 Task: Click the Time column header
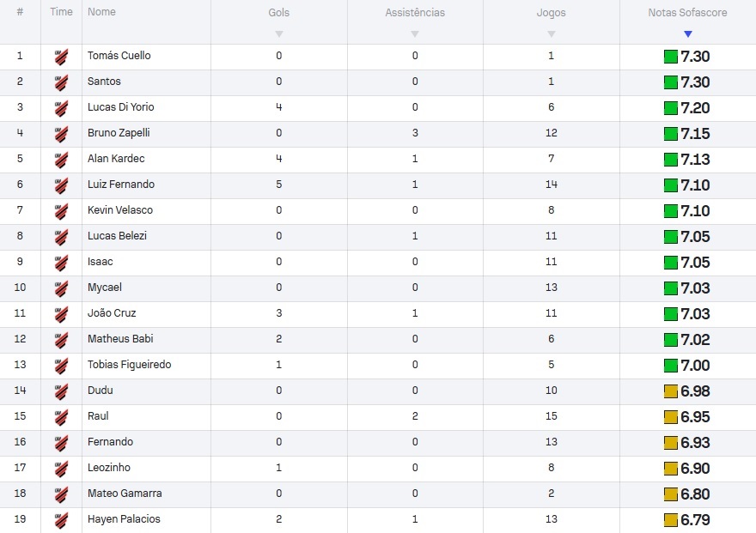click(61, 12)
